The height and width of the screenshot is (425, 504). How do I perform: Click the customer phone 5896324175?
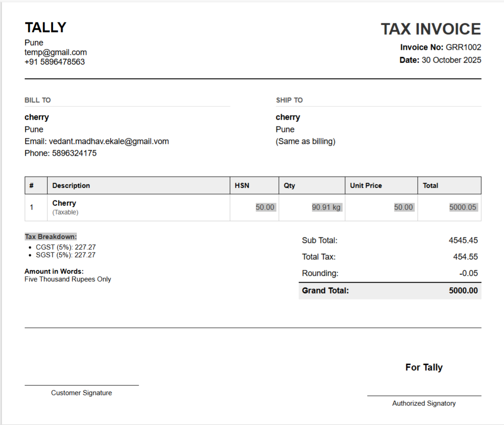click(74, 153)
